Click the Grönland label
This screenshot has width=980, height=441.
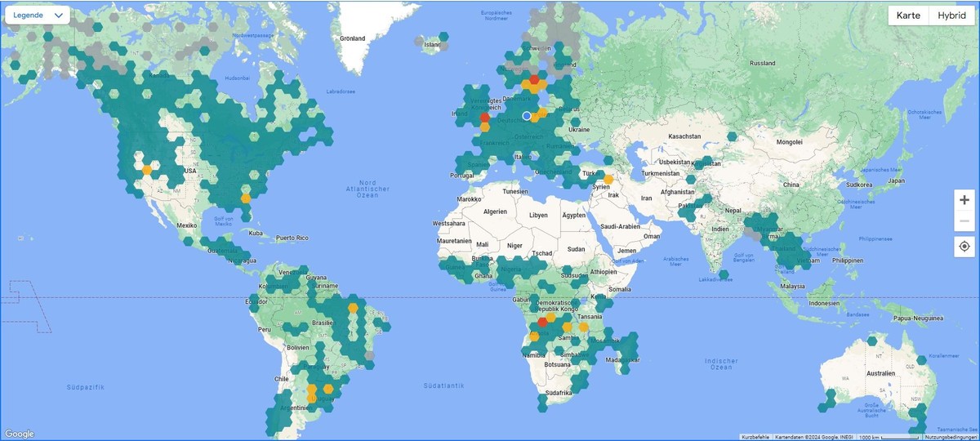[352, 38]
